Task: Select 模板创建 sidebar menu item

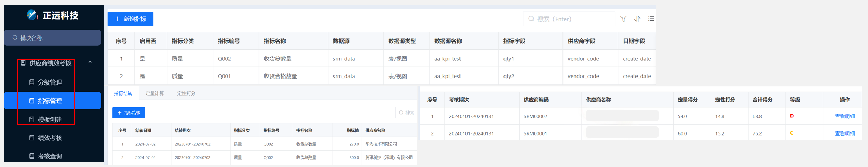Action: (50, 119)
